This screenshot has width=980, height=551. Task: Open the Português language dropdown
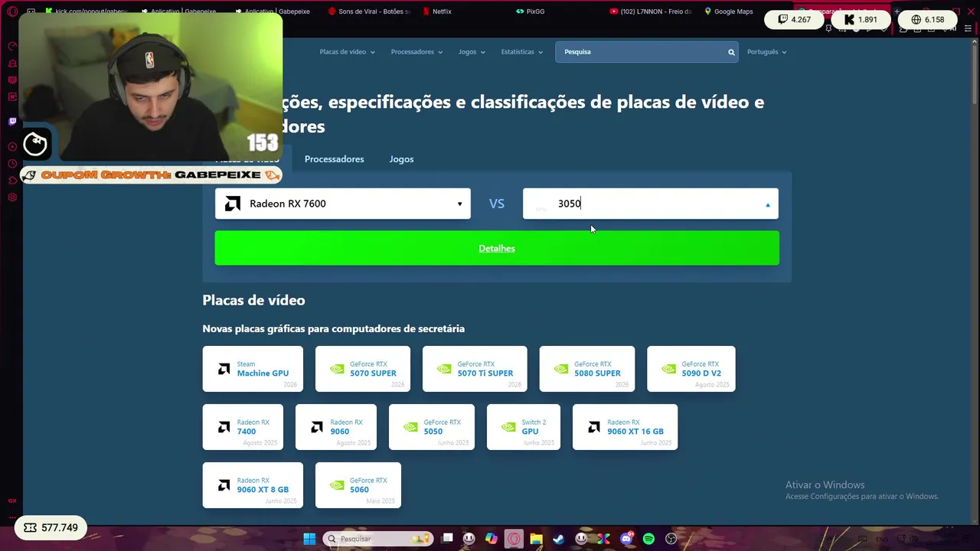[x=766, y=52]
